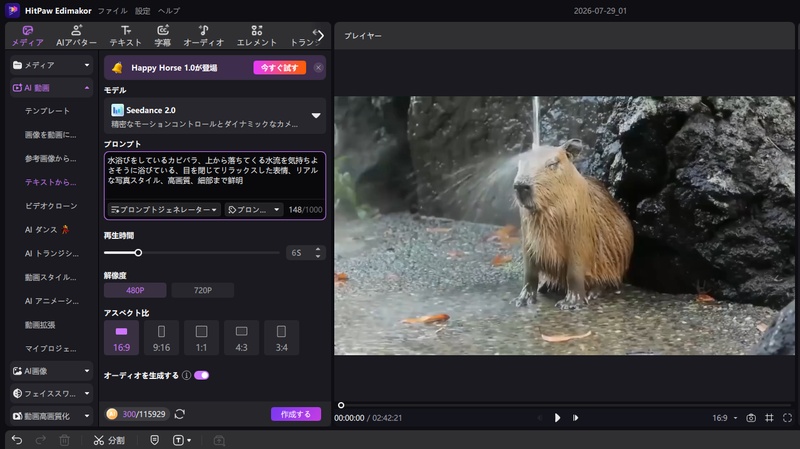Expand the フェイススワ... sidebar section
Screen dimensions: 800x449
point(51,393)
